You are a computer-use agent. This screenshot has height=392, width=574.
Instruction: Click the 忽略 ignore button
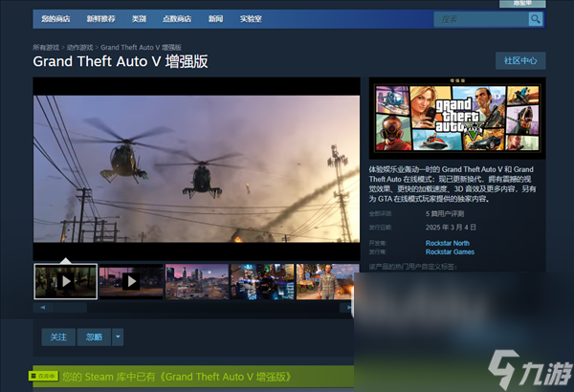(94, 338)
